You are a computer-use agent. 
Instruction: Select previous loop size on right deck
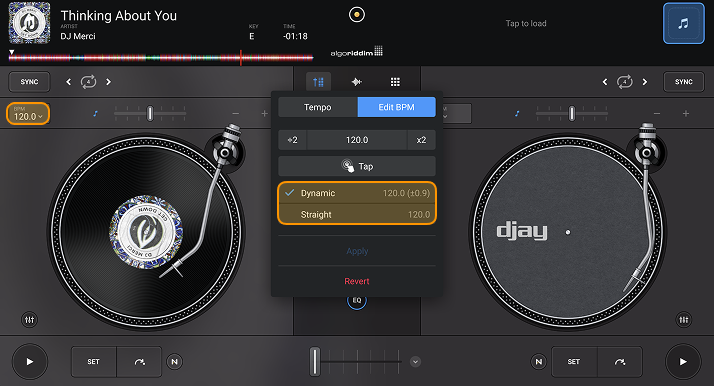pyautogui.click(x=605, y=82)
